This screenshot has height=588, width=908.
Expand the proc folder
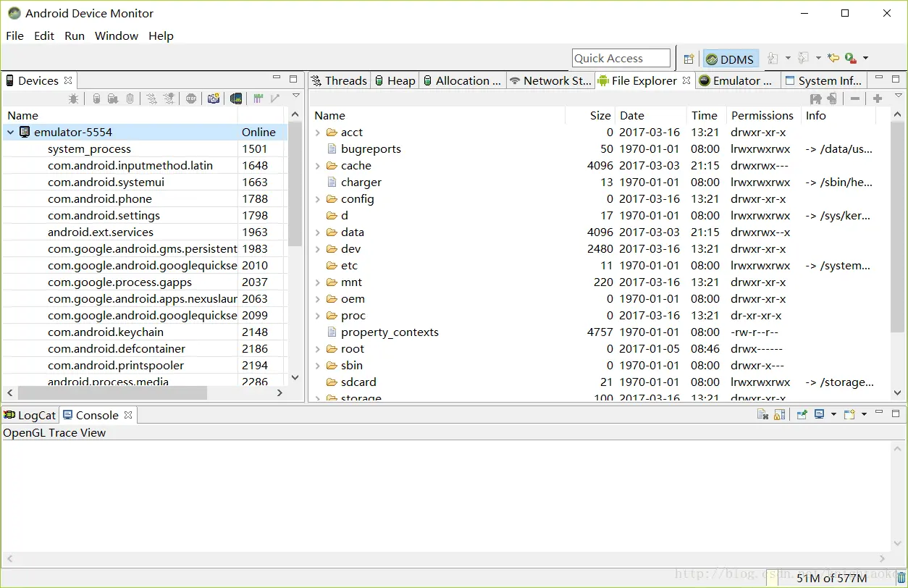pyautogui.click(x=318, y=316)
